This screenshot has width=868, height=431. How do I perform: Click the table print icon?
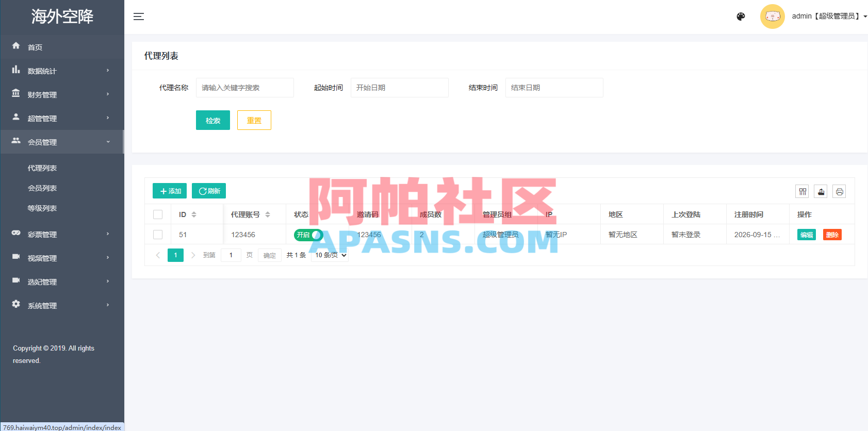[x=840, y=192]
